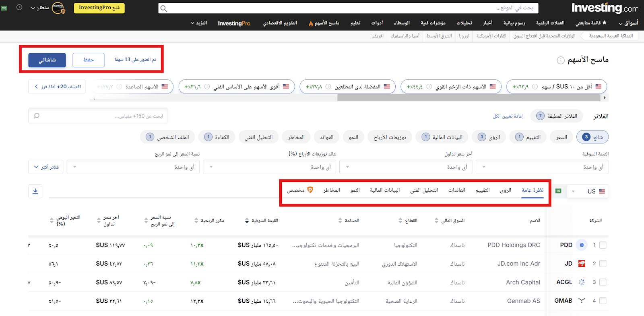Click the PDD company logo icon

tap(582, 245)
